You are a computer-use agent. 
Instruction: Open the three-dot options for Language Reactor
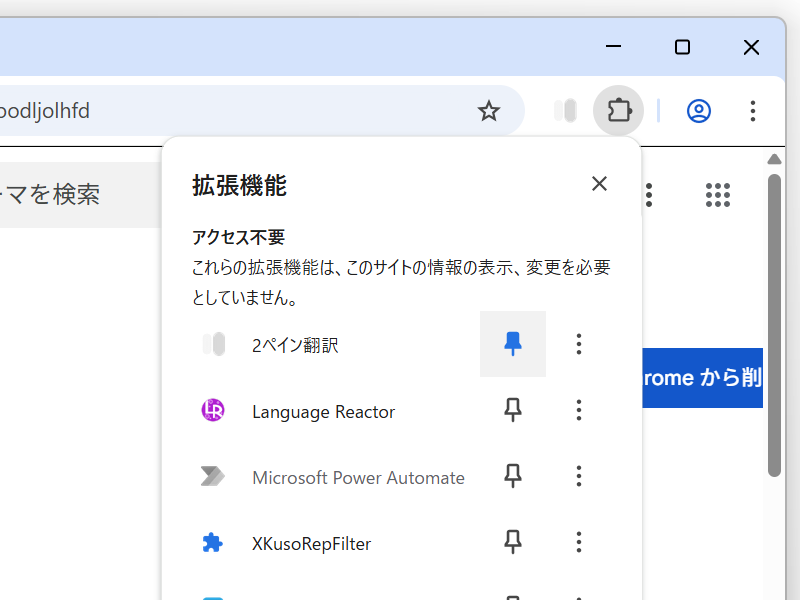coord(578,410)
